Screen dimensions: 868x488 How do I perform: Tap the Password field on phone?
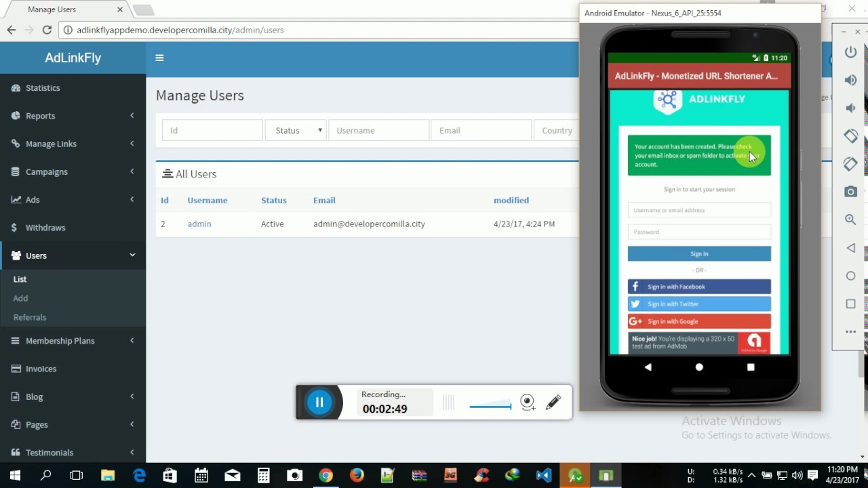(x=699, y=232)
